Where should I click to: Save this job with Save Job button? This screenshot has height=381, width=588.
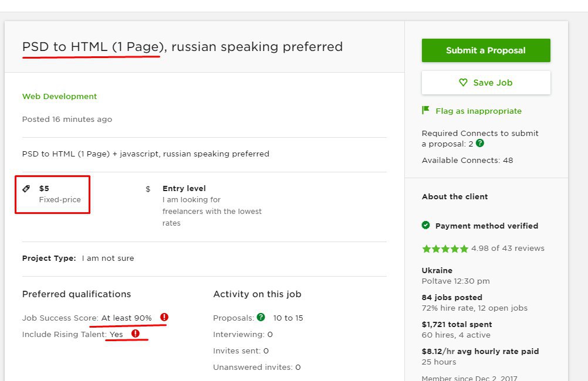486,83
